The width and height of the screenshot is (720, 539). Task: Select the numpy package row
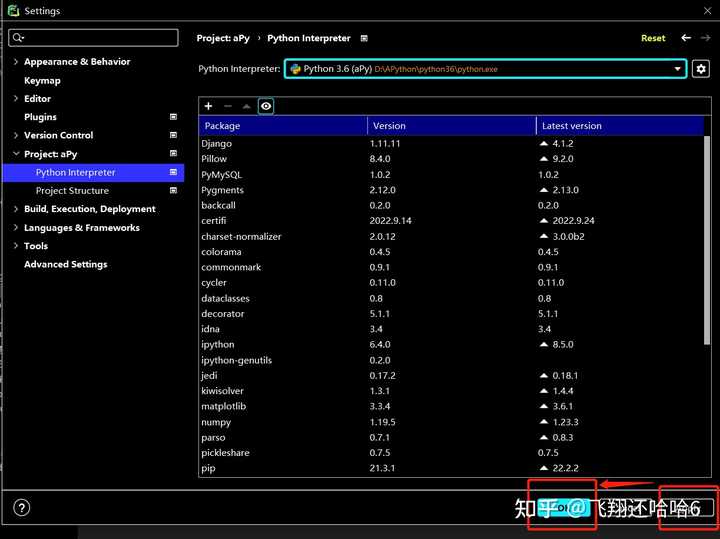451,422
